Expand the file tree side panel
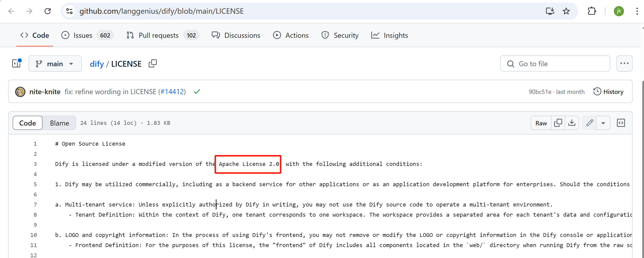 point(17,63)
